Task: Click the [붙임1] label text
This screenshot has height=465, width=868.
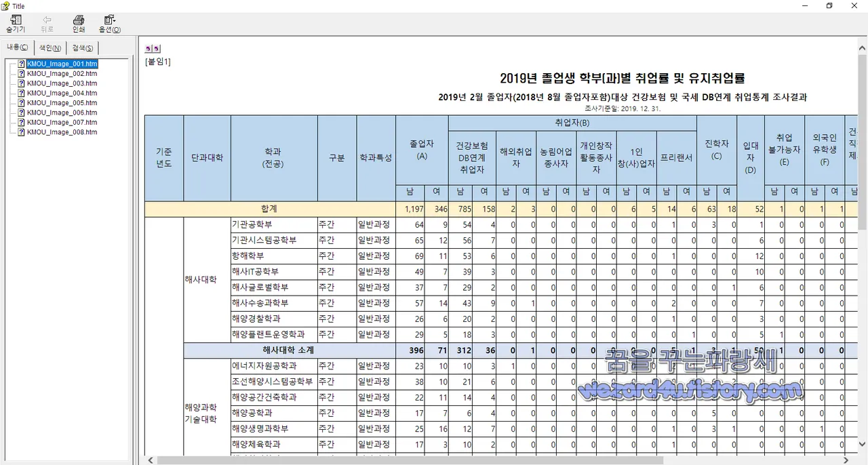Action: 158,62
